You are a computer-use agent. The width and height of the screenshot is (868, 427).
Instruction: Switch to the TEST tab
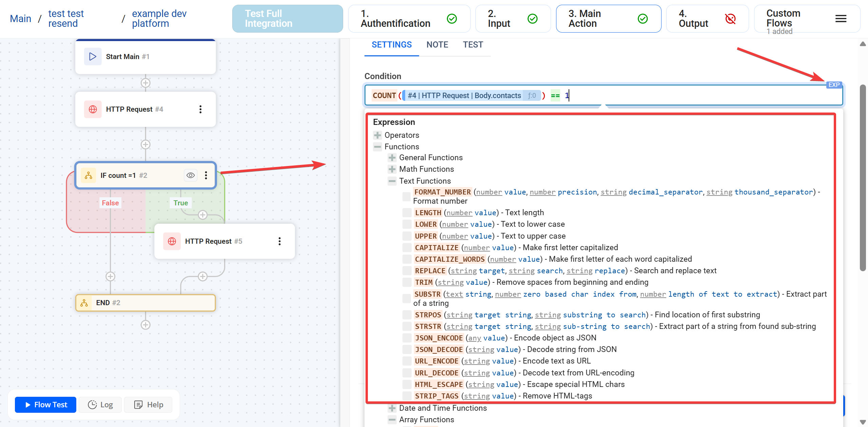click(473, 45)
